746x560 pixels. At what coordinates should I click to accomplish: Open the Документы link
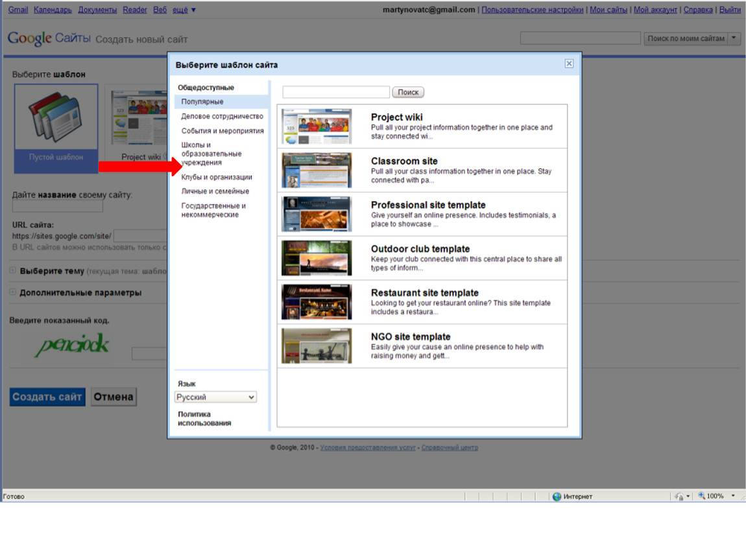tap(97, 10)
